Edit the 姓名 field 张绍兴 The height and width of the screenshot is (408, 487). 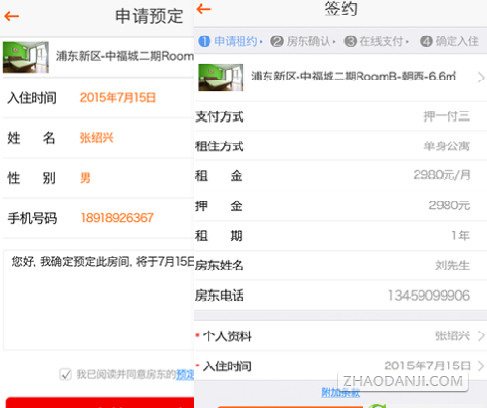(97, 138)
